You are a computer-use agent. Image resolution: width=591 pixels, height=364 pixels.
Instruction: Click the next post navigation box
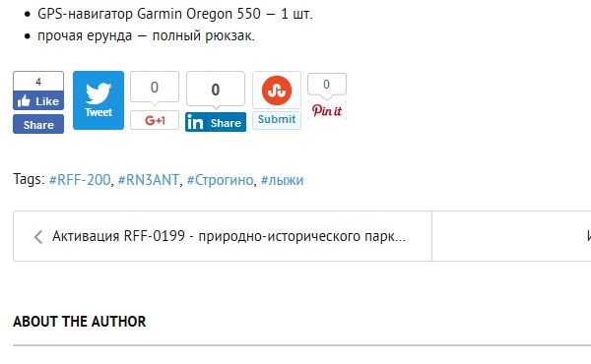[x=511, y=236]
